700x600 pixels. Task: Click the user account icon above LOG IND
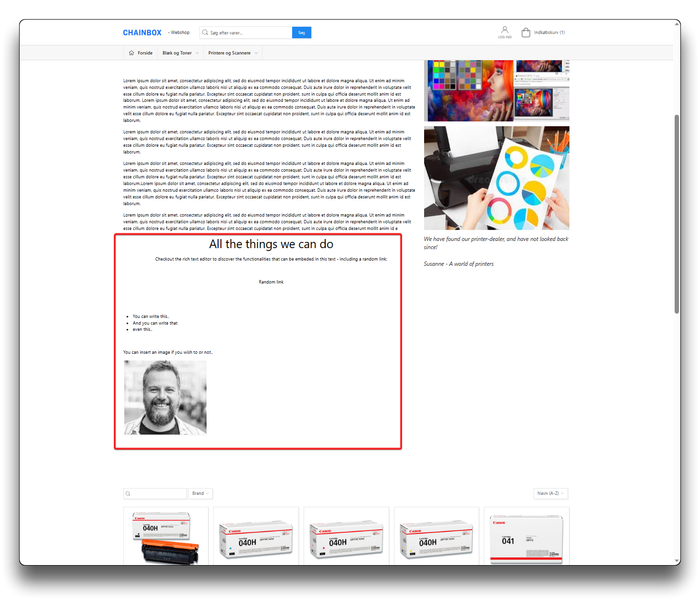point(504,30)
